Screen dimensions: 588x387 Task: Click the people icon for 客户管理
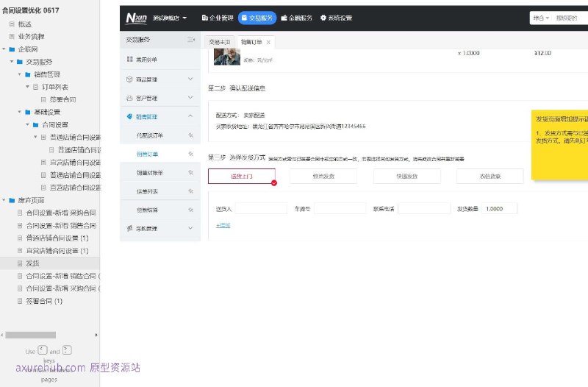coord(130,98)
